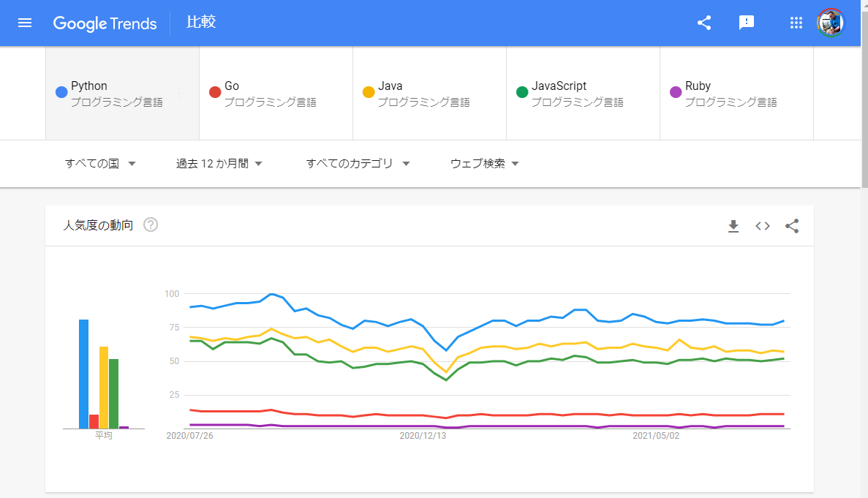Image resolution: width=868 pixels, height=498 pixels.
Task: Open the すべてのカテゴリ category dropdown
Action: [x=358, y=164]
